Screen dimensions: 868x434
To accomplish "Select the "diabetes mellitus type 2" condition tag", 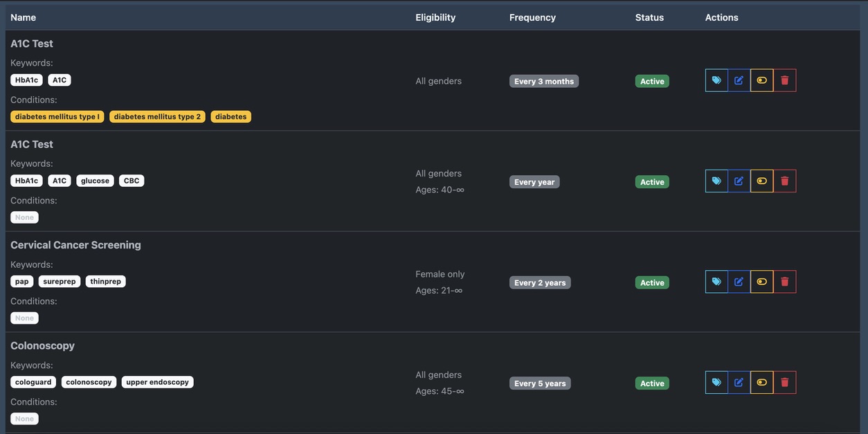I will 157,117.
